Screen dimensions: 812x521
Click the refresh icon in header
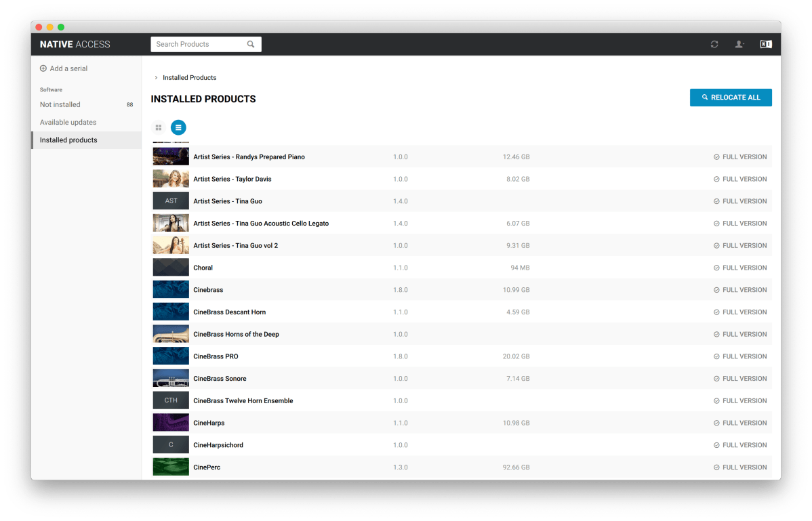[714, 45]
